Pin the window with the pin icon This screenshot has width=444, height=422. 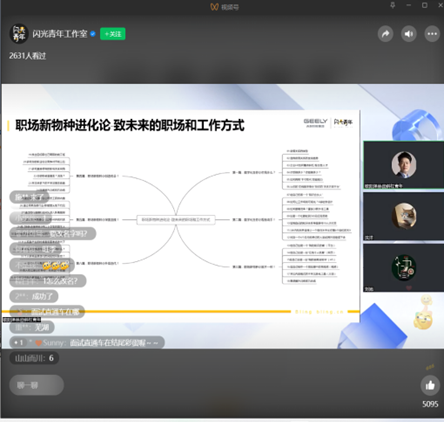coord(393,5)
